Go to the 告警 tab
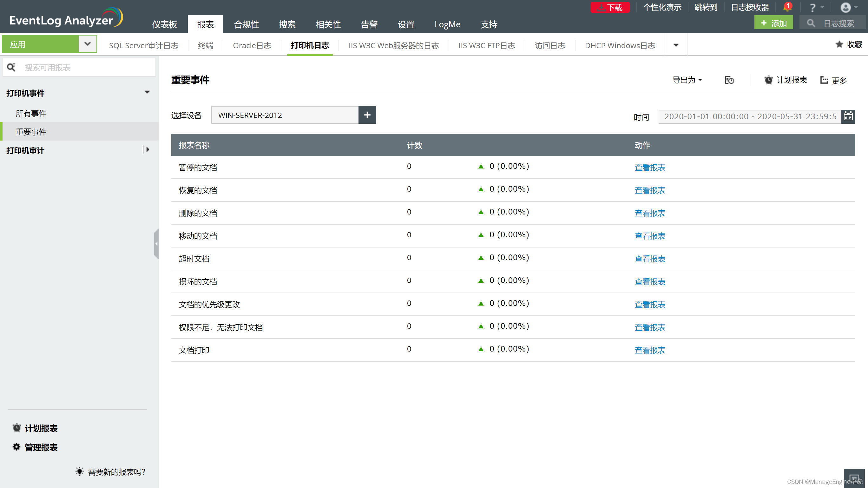Viewport: 868px width, 488px height. point(369,24)
